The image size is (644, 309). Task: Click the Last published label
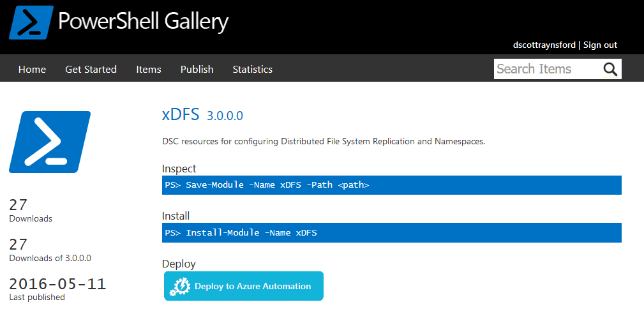[37, 297]
